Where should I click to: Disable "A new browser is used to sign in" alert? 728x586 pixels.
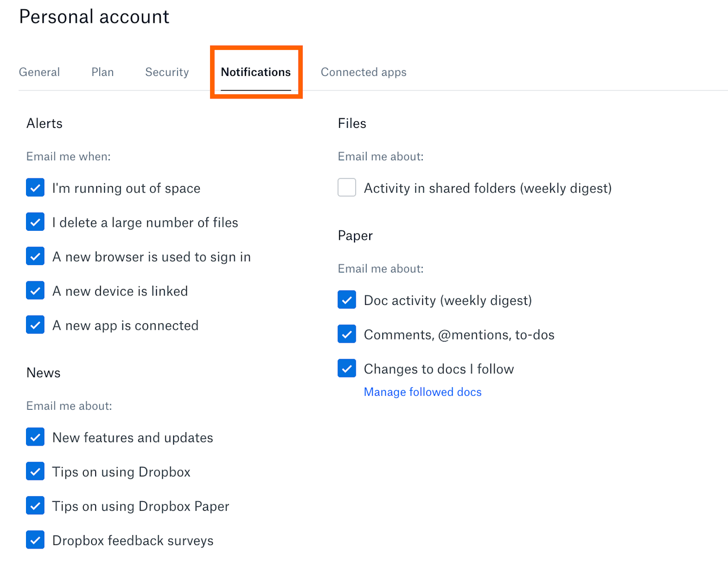click(35, 256)
